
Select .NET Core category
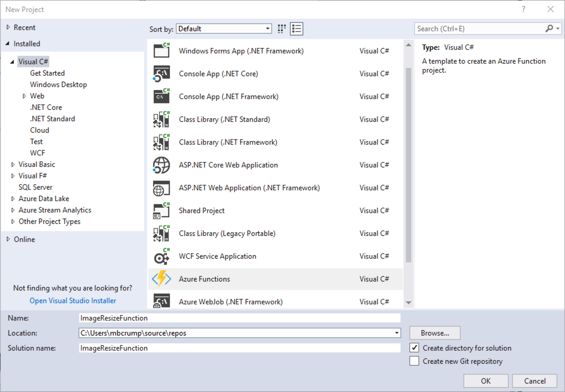pyautogui.click(x=46, y=107)
